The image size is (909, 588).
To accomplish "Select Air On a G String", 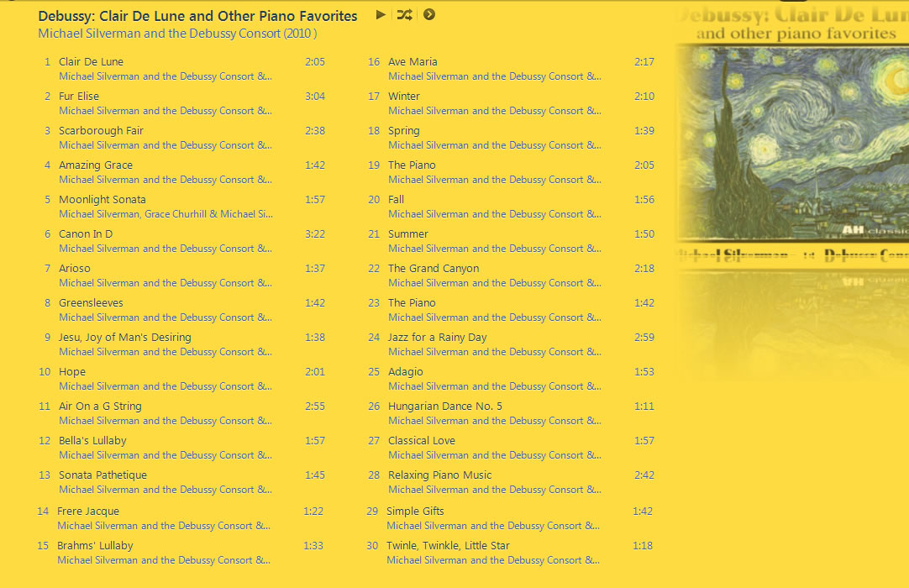I will pos(100,406).
